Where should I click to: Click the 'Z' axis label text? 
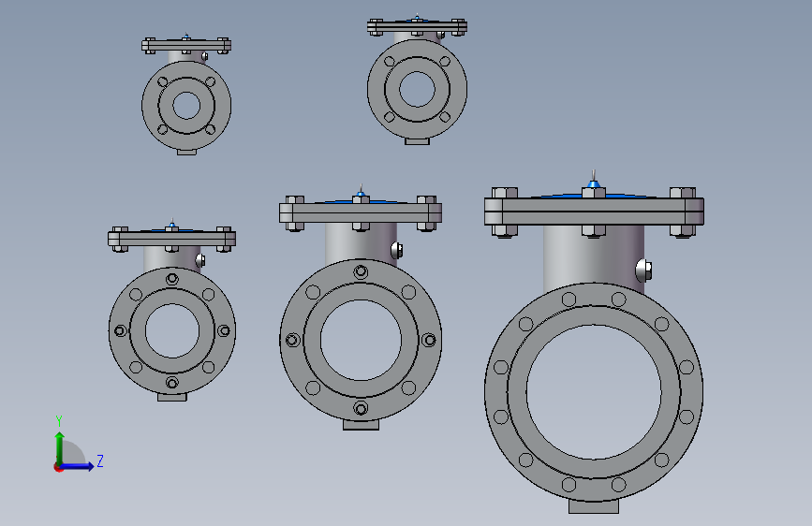[x=100, y=460]
